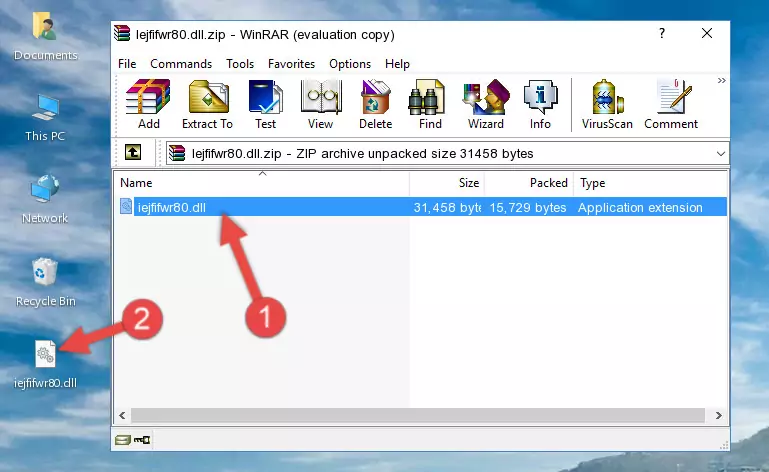Screen dimensions: 769x472
Task: Open the Options menu
Action: (x=350, y=64)
